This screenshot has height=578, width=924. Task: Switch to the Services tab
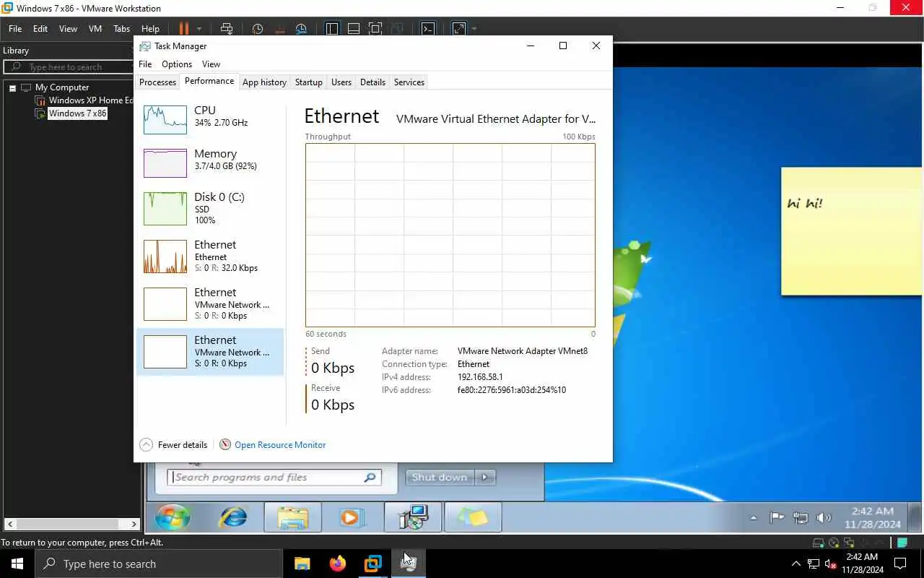(x=409, y=82)
